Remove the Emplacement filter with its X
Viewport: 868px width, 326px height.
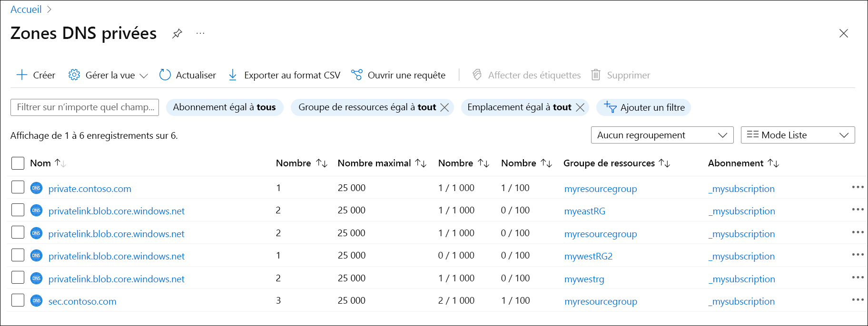coord(580,107)
